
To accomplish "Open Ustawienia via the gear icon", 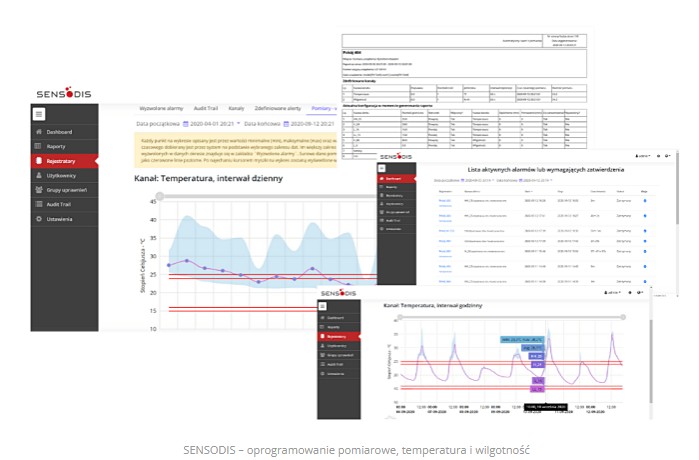I will pos(38,218).
